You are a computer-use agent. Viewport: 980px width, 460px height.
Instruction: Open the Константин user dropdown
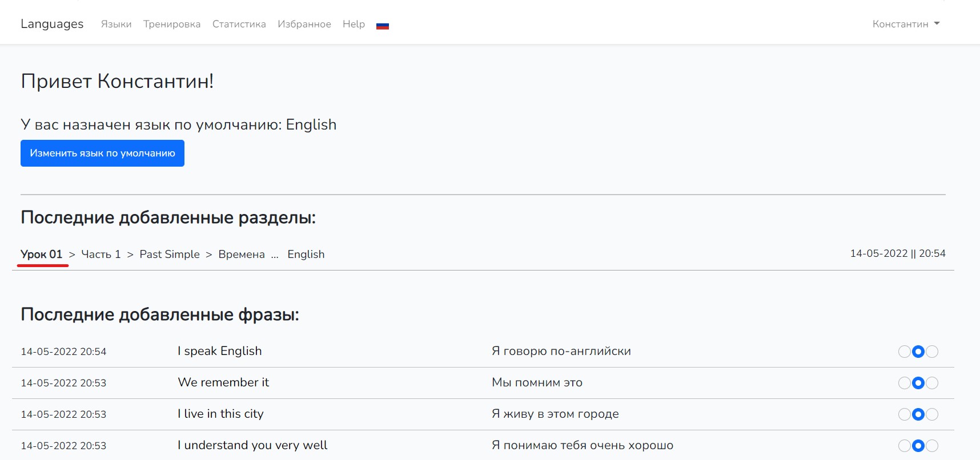[905, 24]
